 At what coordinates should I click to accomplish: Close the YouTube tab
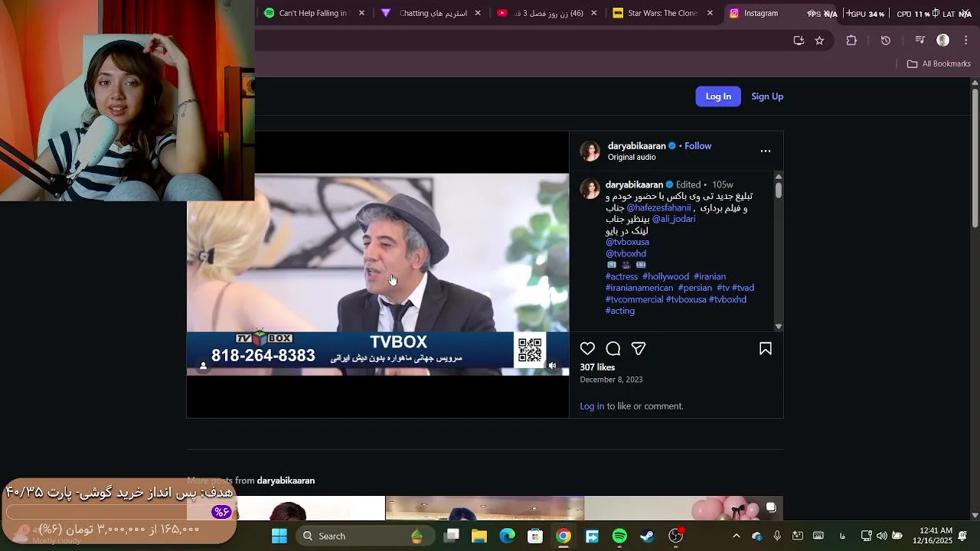coord(593,13)
